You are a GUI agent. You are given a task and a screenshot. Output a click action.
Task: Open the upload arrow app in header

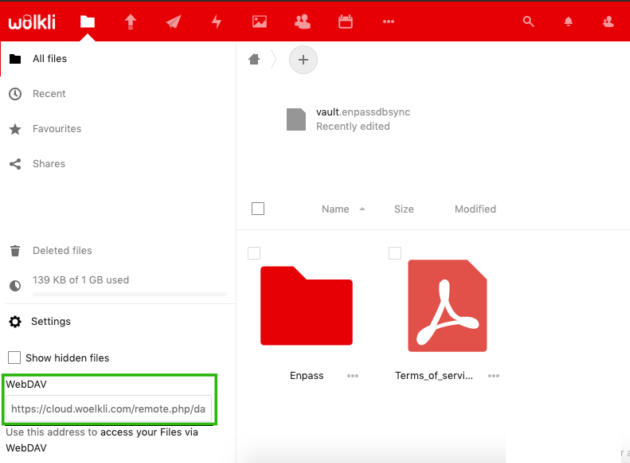click(130, 22)
